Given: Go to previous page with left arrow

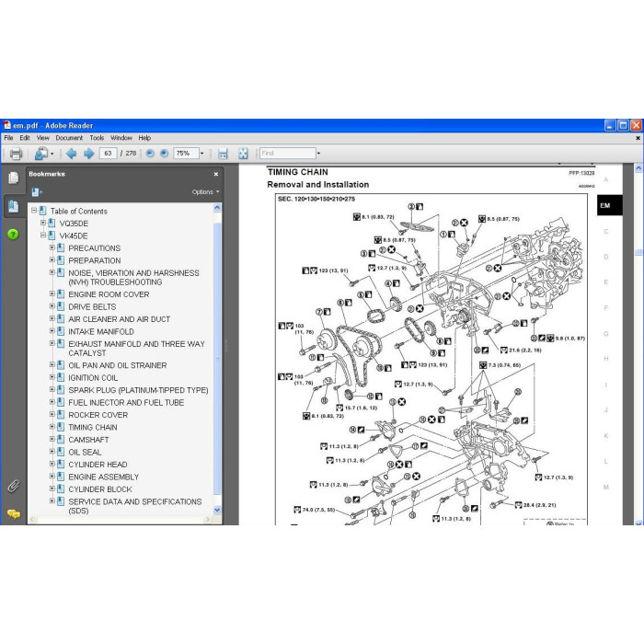Looking at the screenshot, I should coord(71,154).
